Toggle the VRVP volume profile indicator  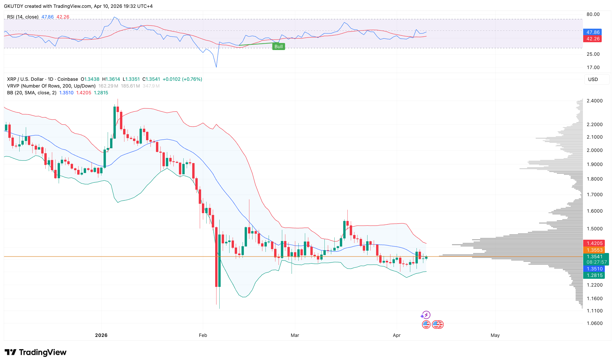pos(51,86)
